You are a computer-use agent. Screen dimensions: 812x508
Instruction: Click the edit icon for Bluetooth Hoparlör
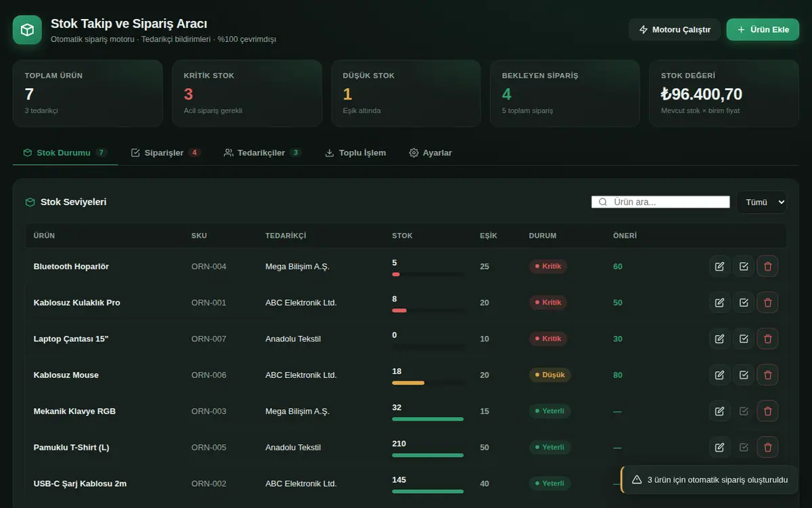(x=719, y=266)
